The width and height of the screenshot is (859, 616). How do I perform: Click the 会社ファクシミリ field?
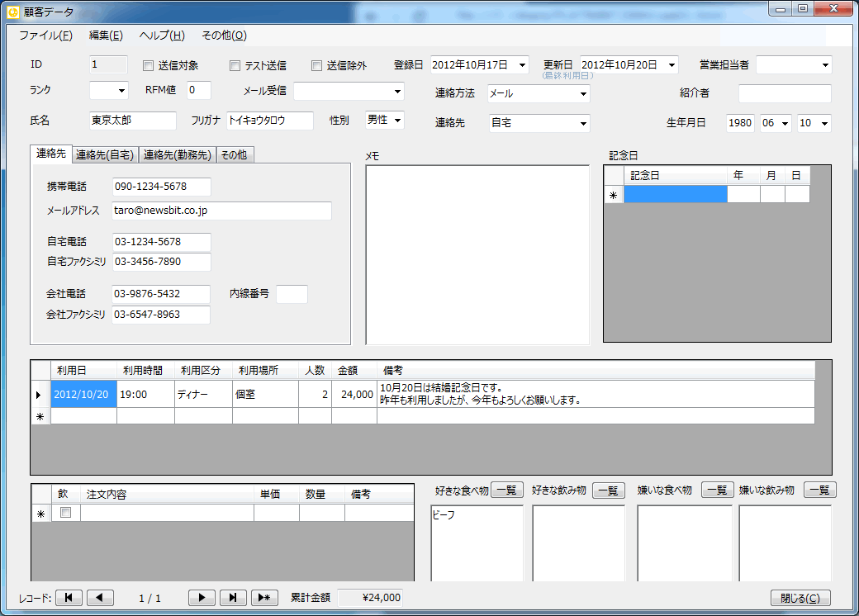pyautogui.click(x=161, y=315)
